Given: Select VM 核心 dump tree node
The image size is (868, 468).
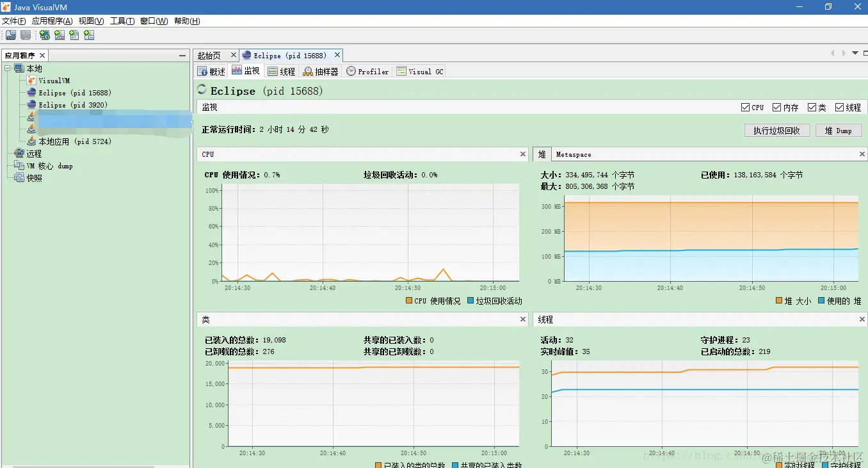Looking at the screenshot, I should tap(49, 166).
